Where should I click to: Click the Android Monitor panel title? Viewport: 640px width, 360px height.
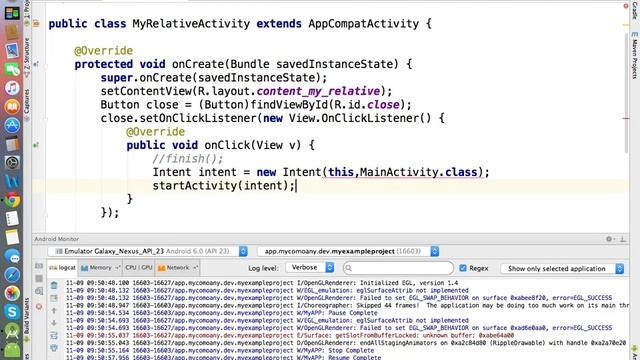(x=57, y=239)
